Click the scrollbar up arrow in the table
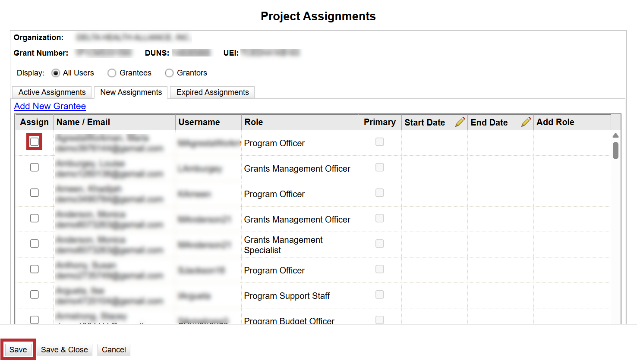This screenshot has height=364, width=637. [x=615, y=135]
